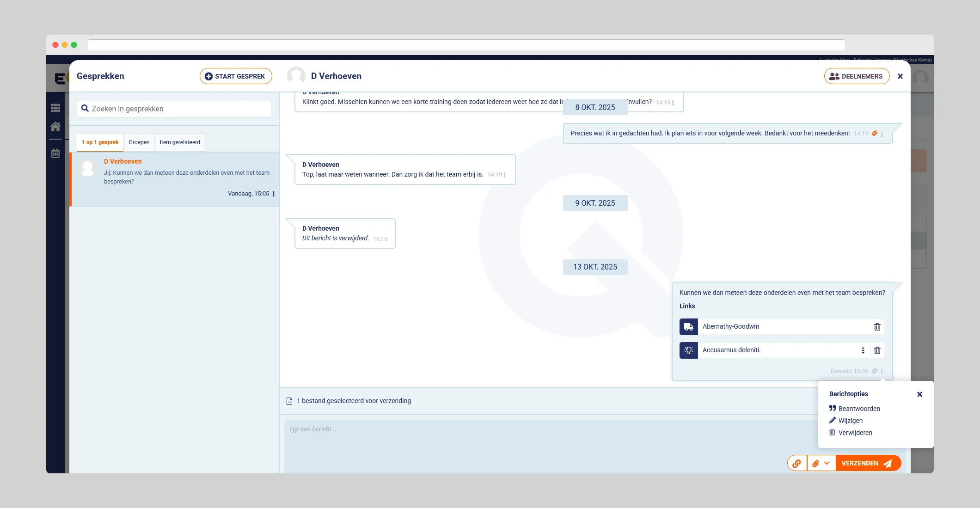This screenshot has height=508, width=980.
Task: Open three-dot menu for Accusamus deleniti link
Action: click(x=863, y=350)
